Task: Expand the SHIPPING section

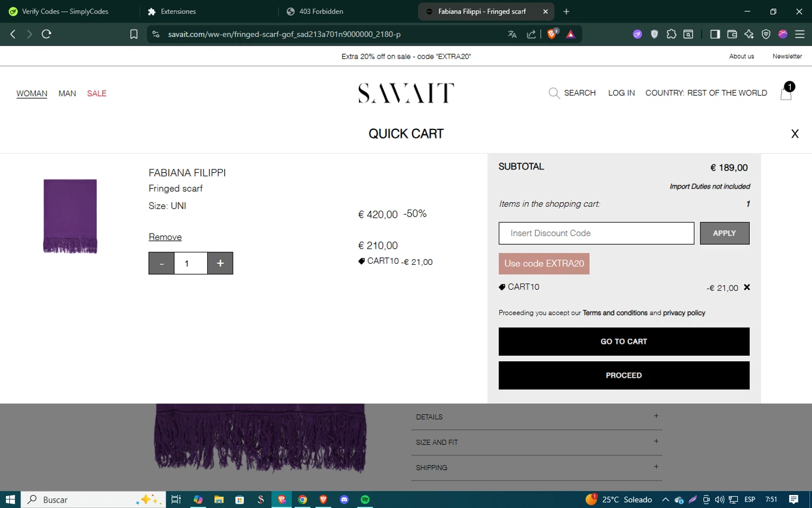Action: [537, 468]
